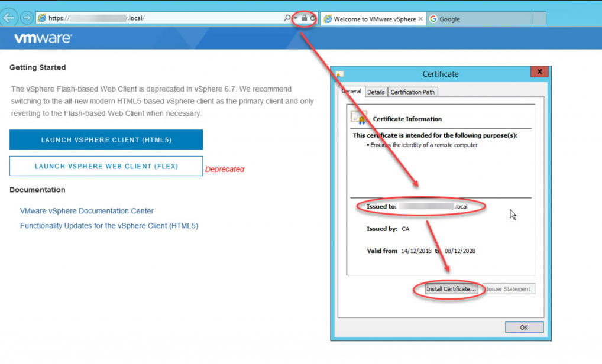Launch vSphere Client (HTML5)
602x364 pixels.
(x=106, y=140)
